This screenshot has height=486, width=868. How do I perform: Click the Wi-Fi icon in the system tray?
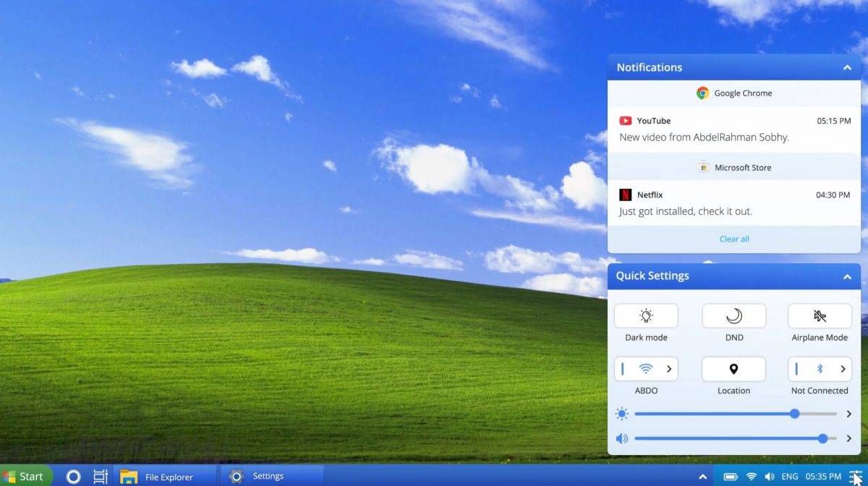click(x=751, y=477)
